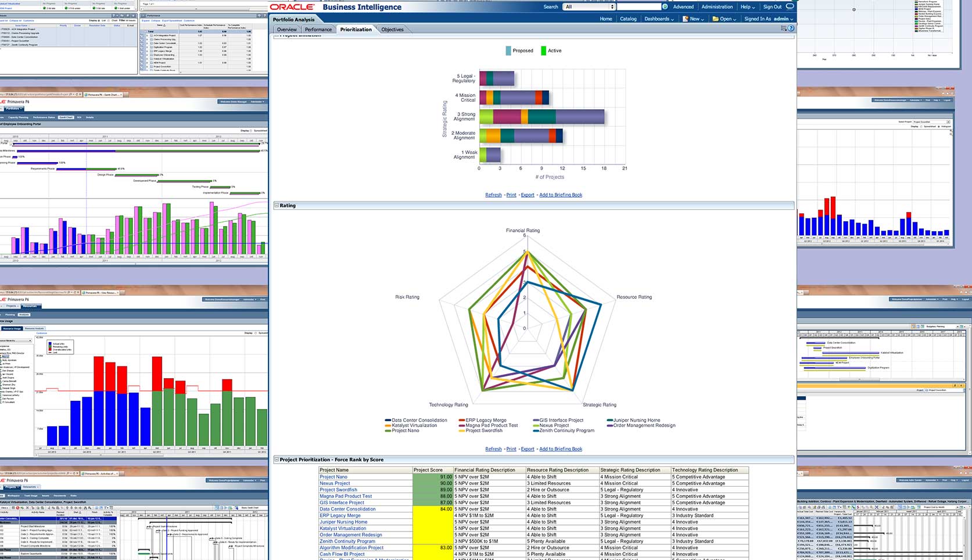Expand the Dashboards menu

coord(659,19)
